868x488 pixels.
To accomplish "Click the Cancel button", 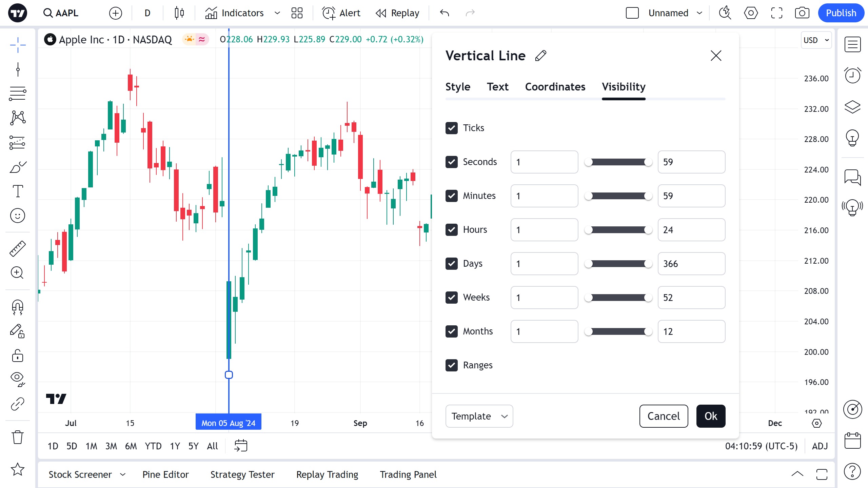I will pyautogui.click(x=664, y=416).
